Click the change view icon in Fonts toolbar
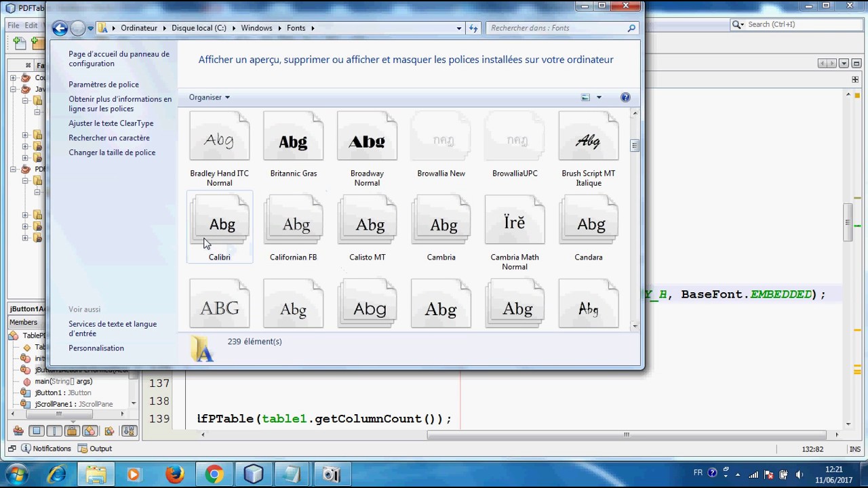 click(x=585, y=97)
